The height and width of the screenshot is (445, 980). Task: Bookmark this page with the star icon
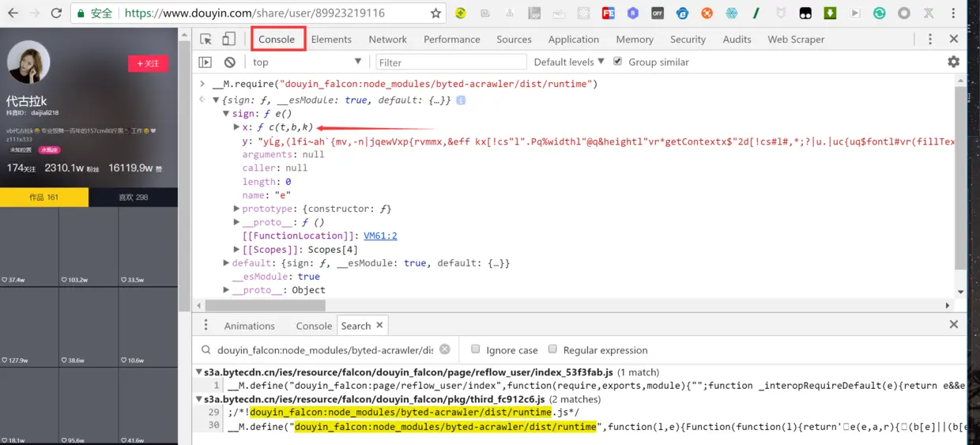[x=435, y=13]
